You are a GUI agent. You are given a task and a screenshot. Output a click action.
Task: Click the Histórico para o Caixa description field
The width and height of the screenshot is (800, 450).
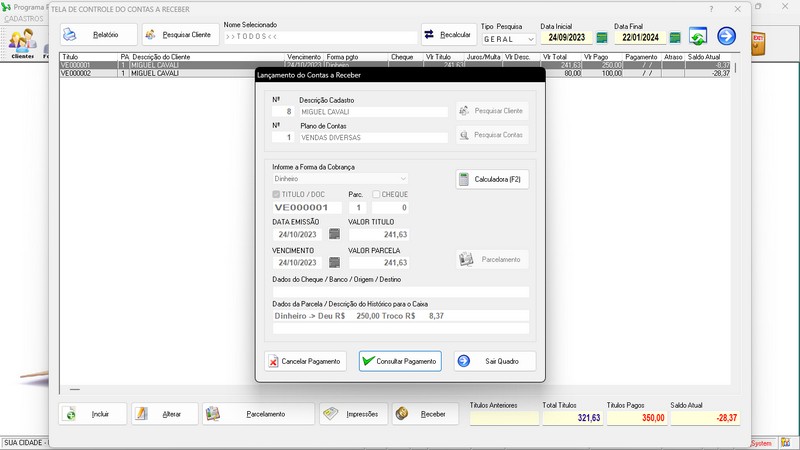pyautogui.click(x=401, y=316)
